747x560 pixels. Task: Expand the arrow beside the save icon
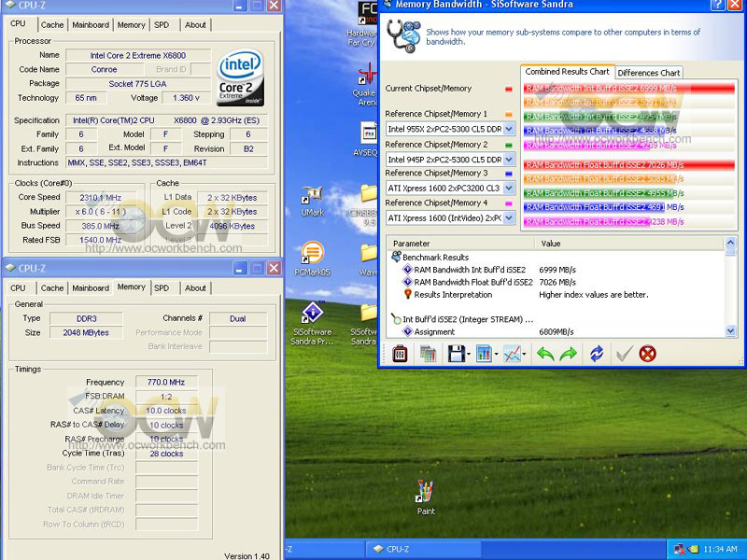tap(469, 354)
